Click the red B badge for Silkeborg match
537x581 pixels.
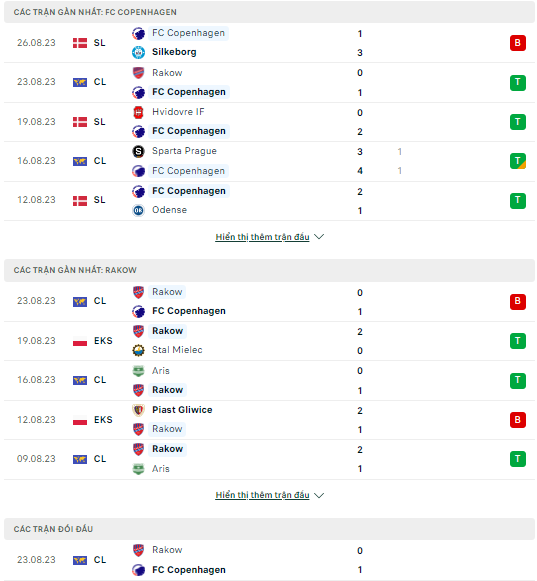click(x=517, y=43)
